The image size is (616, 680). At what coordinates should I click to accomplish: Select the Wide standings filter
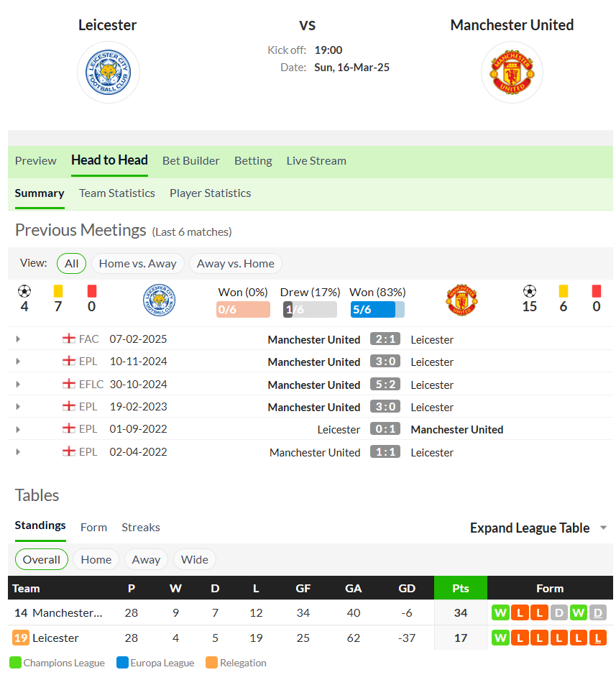194,559
